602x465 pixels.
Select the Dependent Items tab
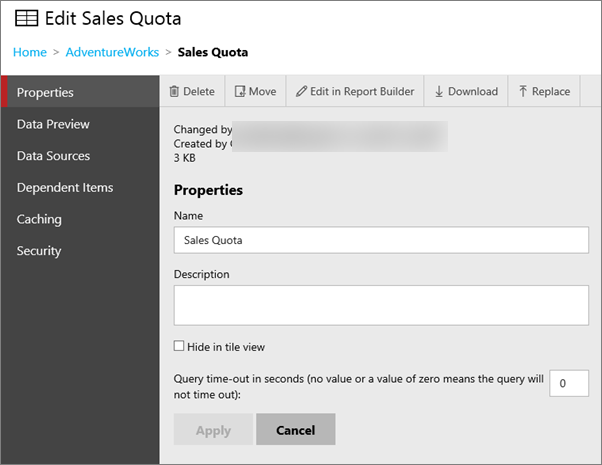pyautogui.click(x=80, y=187)
